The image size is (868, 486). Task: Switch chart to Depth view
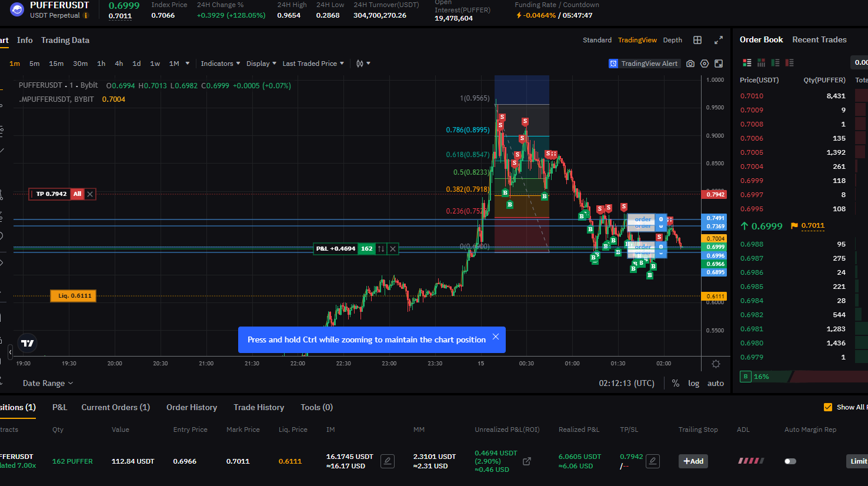[673, 40]
